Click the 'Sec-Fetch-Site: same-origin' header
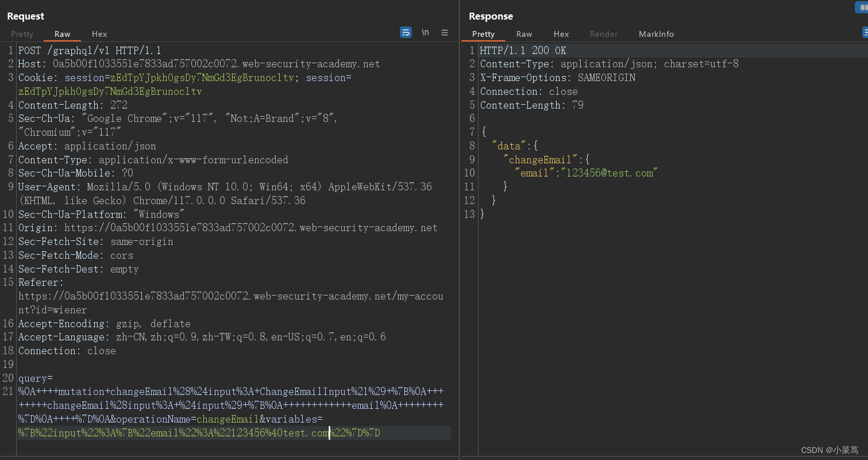 [x=96, y=241]
